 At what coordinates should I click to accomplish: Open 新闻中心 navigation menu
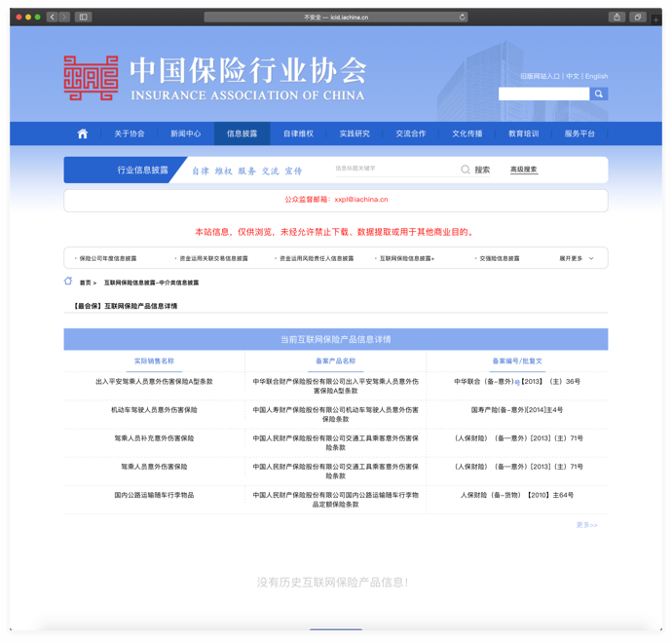(186, 133)
